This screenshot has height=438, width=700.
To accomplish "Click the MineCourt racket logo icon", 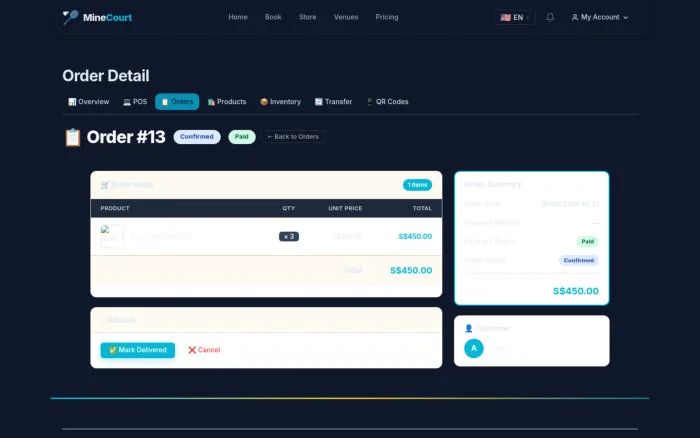I will (x=70, y=17).
